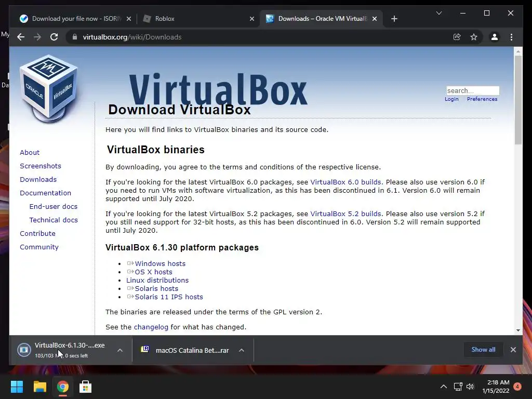Go back to the previous page
Image resolution: width=532 pixels, height=399 pixels.
click(21, 37)
